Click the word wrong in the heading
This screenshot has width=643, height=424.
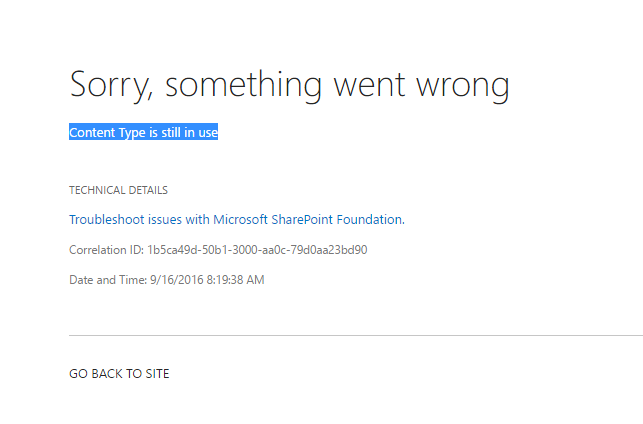pos(463,87)
